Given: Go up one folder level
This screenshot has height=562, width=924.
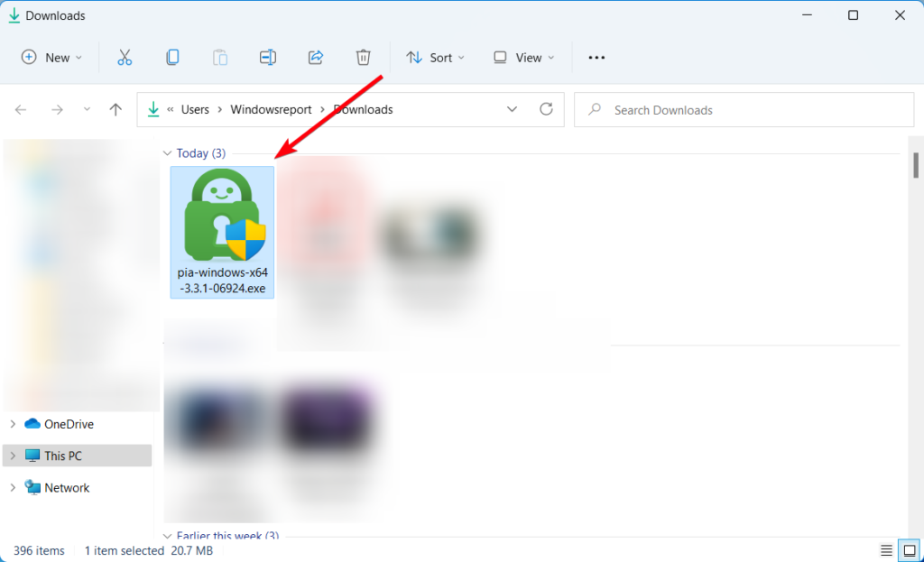Looking at the screenshot, I should coord(115,108).
